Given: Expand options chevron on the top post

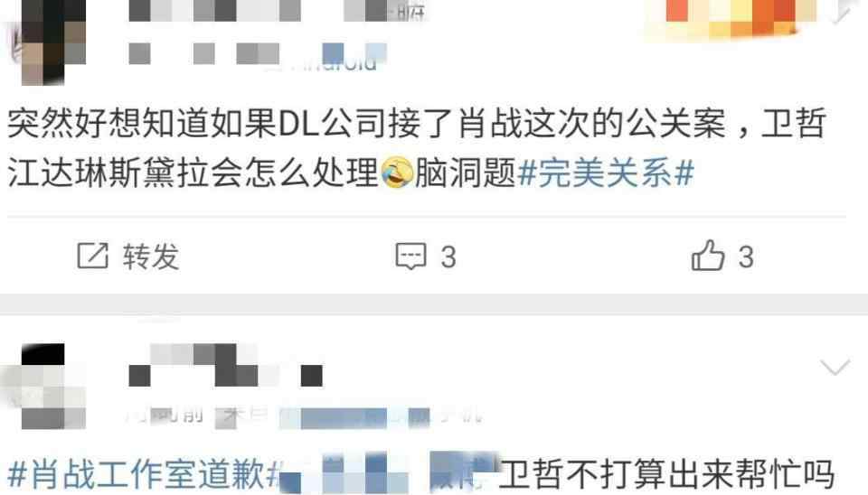Looking at the screenshot, I should click(x=842, y=14).
